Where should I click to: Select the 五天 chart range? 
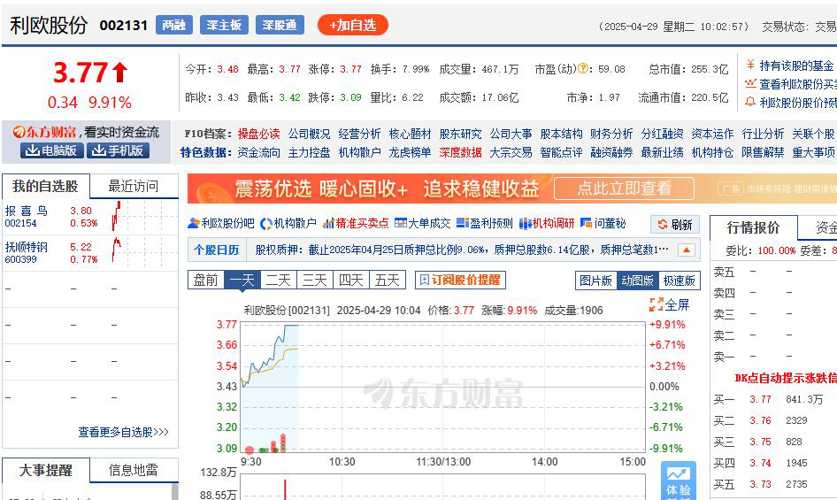pos(388,280)
